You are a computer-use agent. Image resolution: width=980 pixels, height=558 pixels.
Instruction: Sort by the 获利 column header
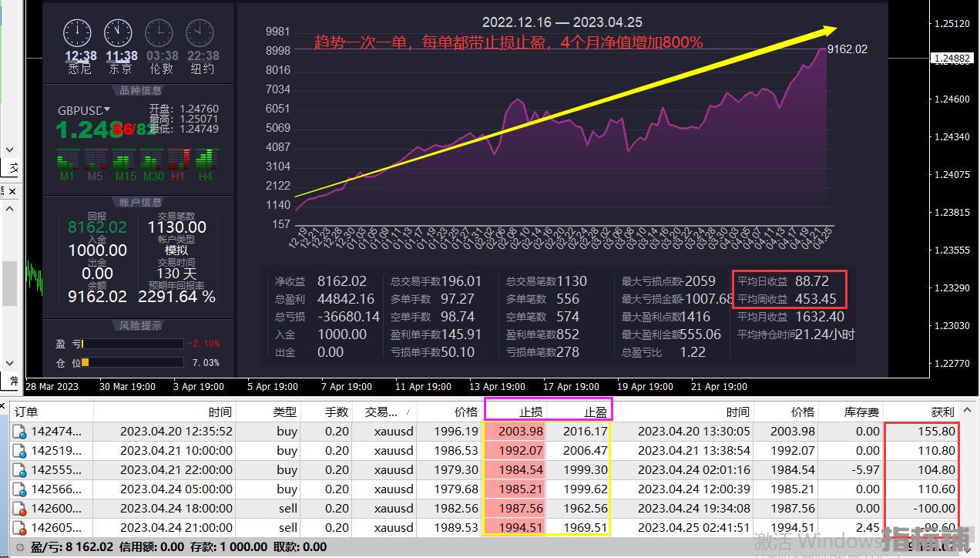[x=921, y=412]
